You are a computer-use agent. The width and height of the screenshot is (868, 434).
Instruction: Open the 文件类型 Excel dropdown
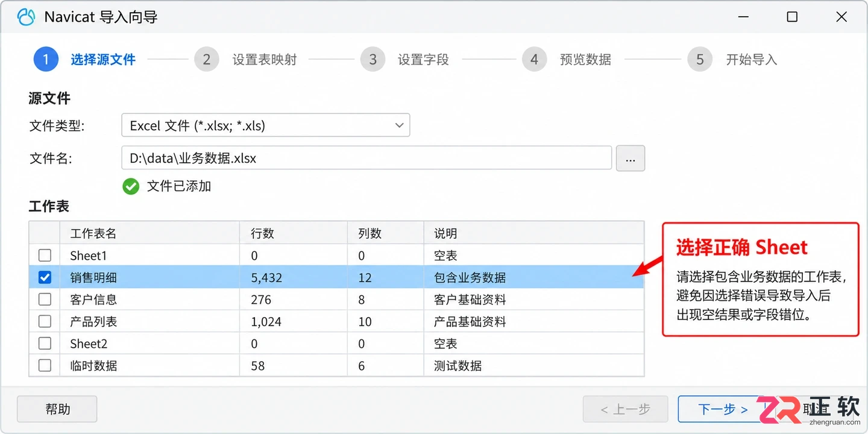pos(265,125)
